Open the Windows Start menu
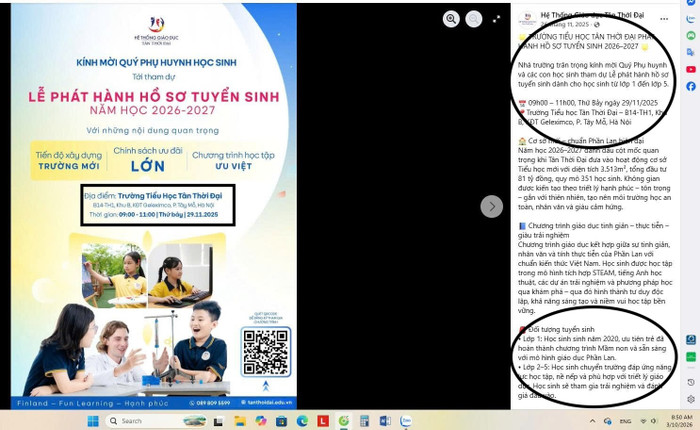The image size is (700, 430). pos(93,421)
